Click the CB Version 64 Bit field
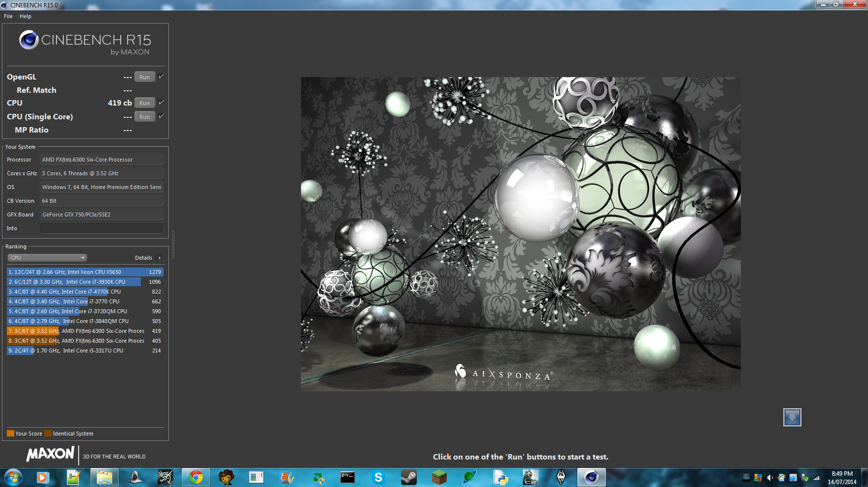 click(x=102, y=201)
